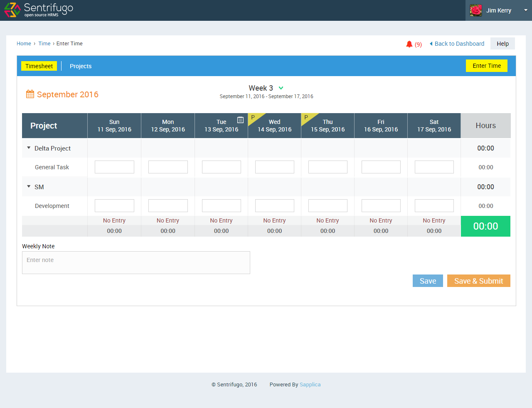
Task: Switch to the Projects tab
Action: [80, 66]
